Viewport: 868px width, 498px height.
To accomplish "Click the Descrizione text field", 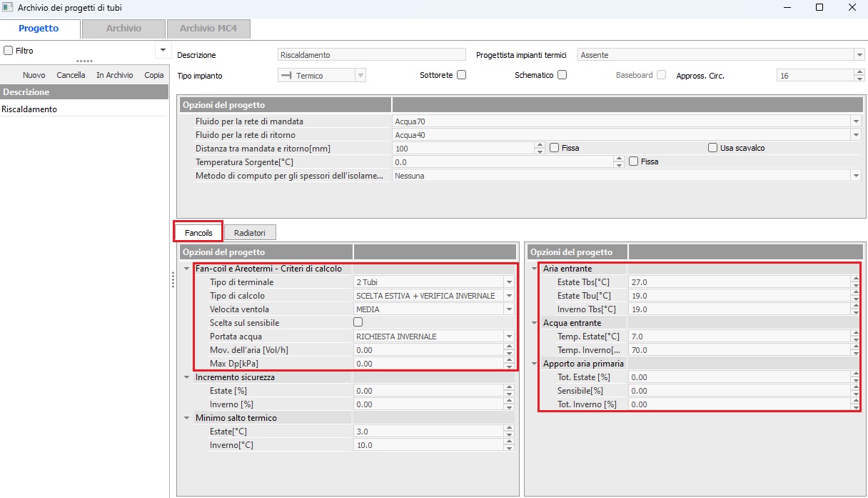I will coord(370,55).
